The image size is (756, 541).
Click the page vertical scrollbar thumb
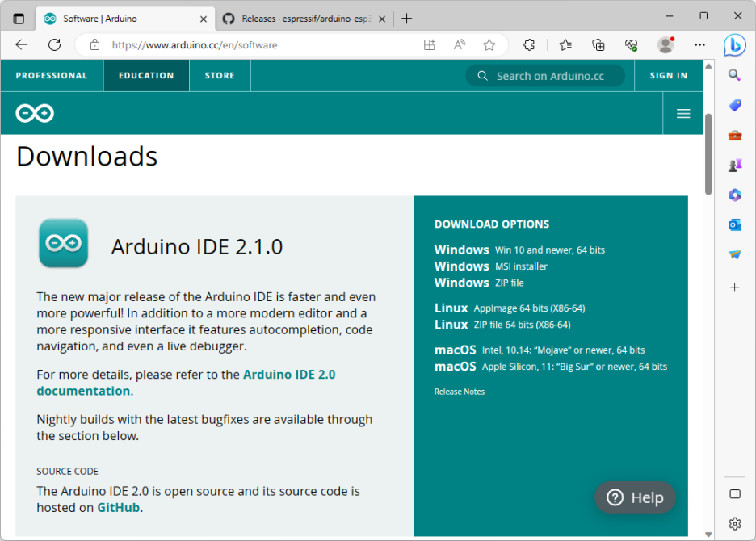708,154
